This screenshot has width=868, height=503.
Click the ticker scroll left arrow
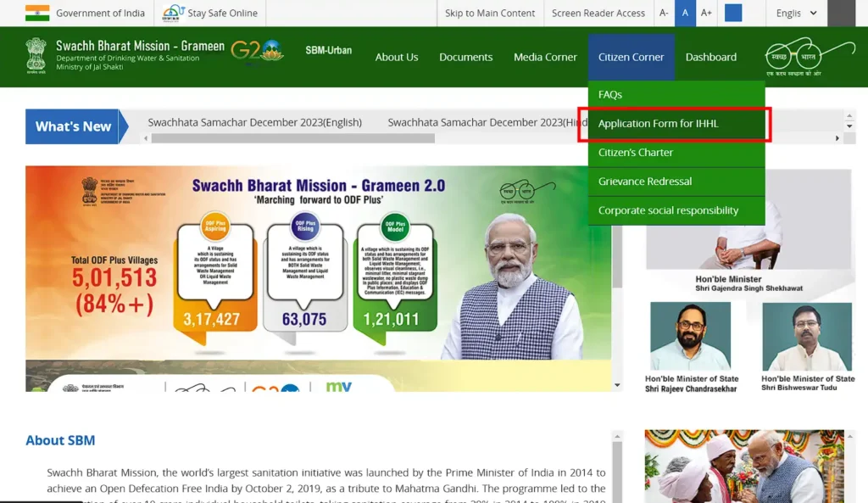146,138
